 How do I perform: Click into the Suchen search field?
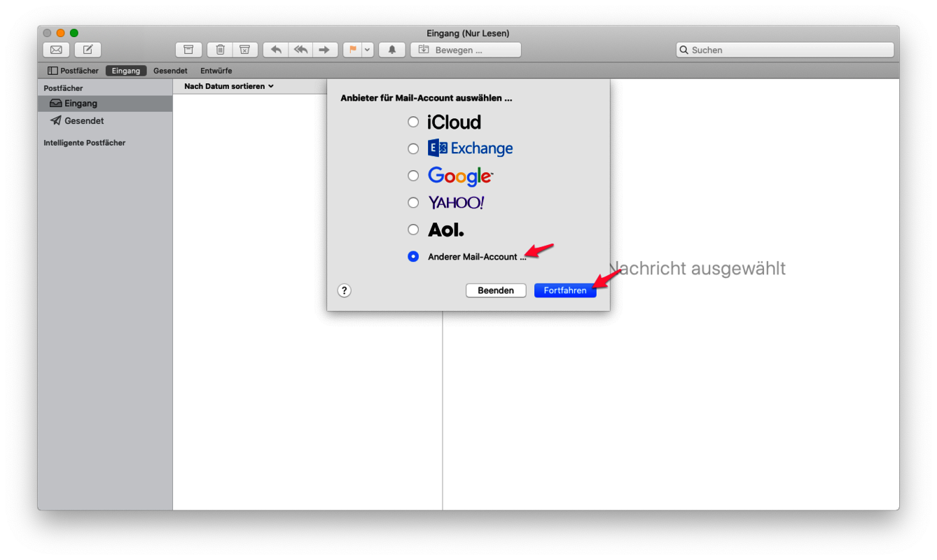785,50
